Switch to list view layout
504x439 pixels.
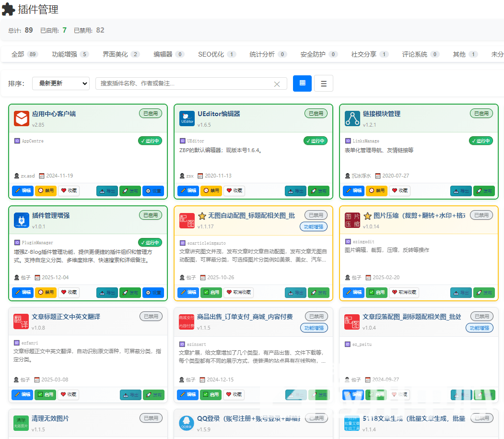point(324,83)
